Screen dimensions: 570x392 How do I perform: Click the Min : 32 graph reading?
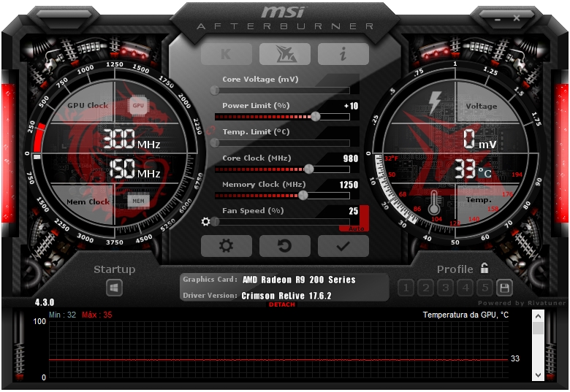(63, 315)
